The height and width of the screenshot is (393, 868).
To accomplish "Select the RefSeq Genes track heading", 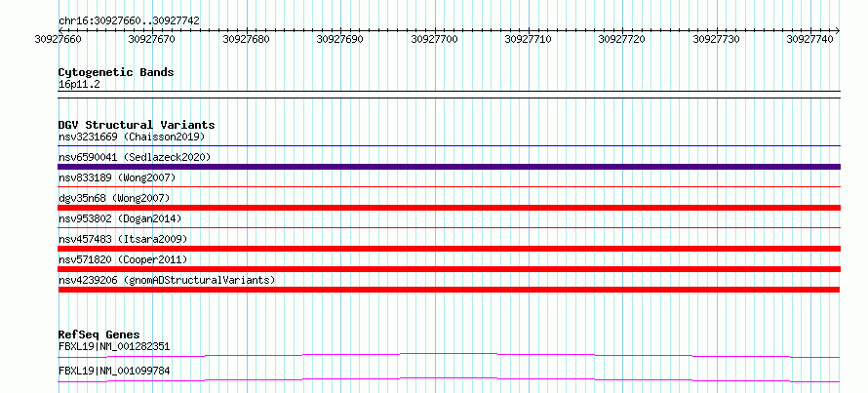I will tap(99, 334).
